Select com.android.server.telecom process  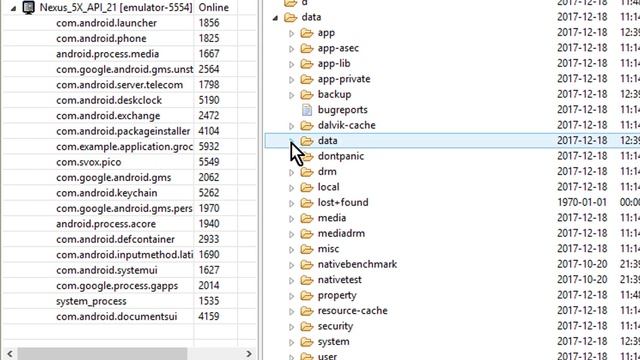coord(119,85)
